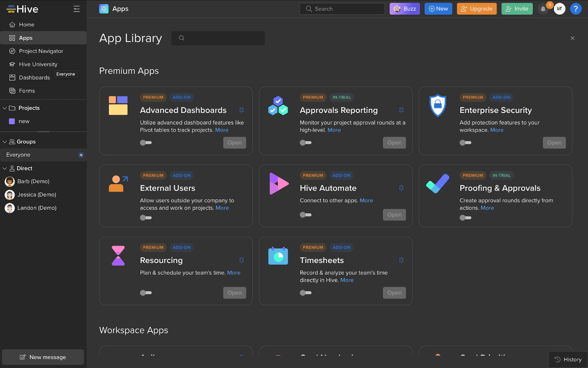The image size is (588, 368).
Task: Open Project Navigator
Action: tap(43, 51)
